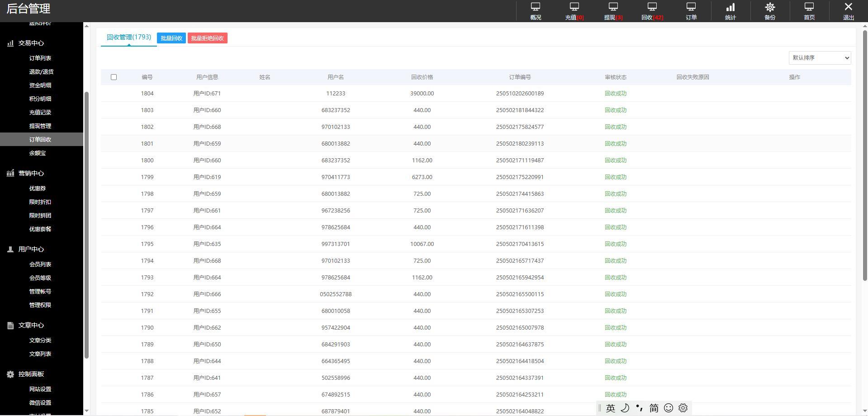Click username 112233 in row 1804
Image resolution: width=868 pixels, height=416 pixels.
[336, 94]
